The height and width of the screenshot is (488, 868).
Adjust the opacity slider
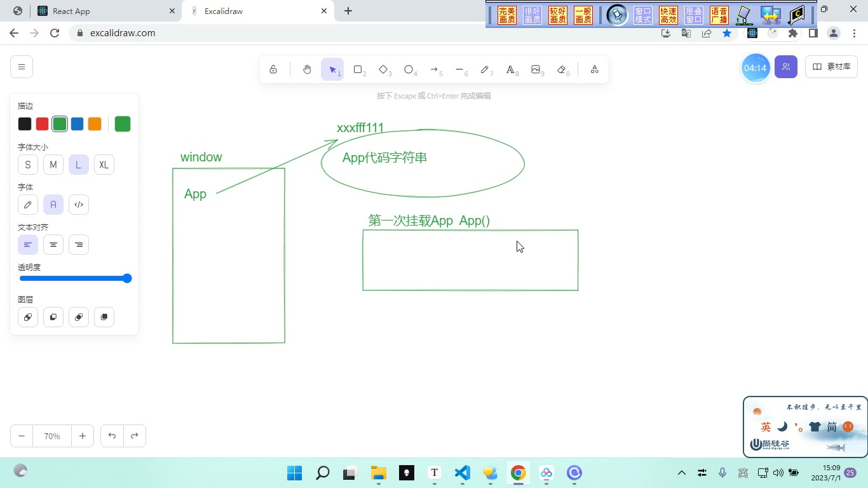75,278
